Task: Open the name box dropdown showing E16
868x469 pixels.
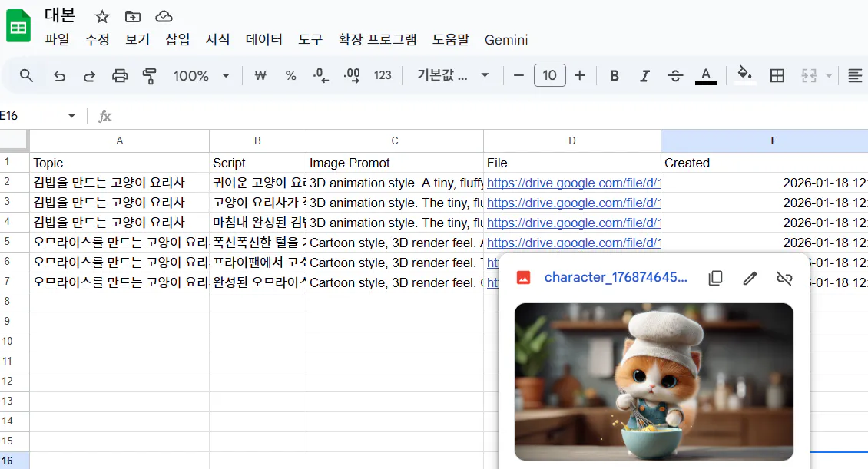Action: click(71, 114)
